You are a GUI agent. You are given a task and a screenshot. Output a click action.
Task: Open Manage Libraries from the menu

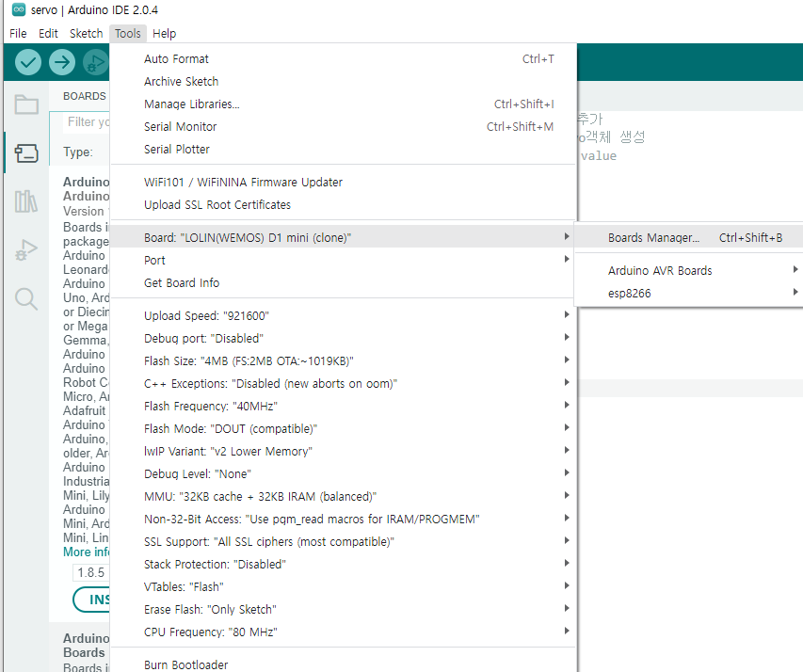coord(343,104)
